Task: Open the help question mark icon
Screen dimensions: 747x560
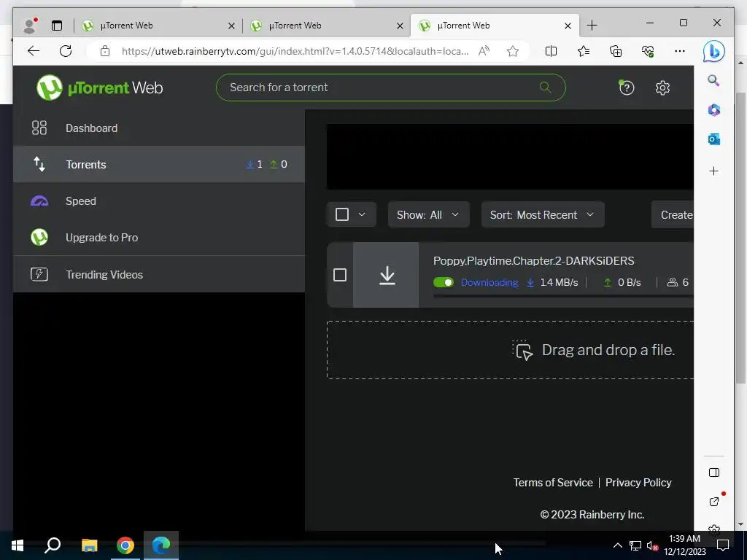Action: click(626, 87)
